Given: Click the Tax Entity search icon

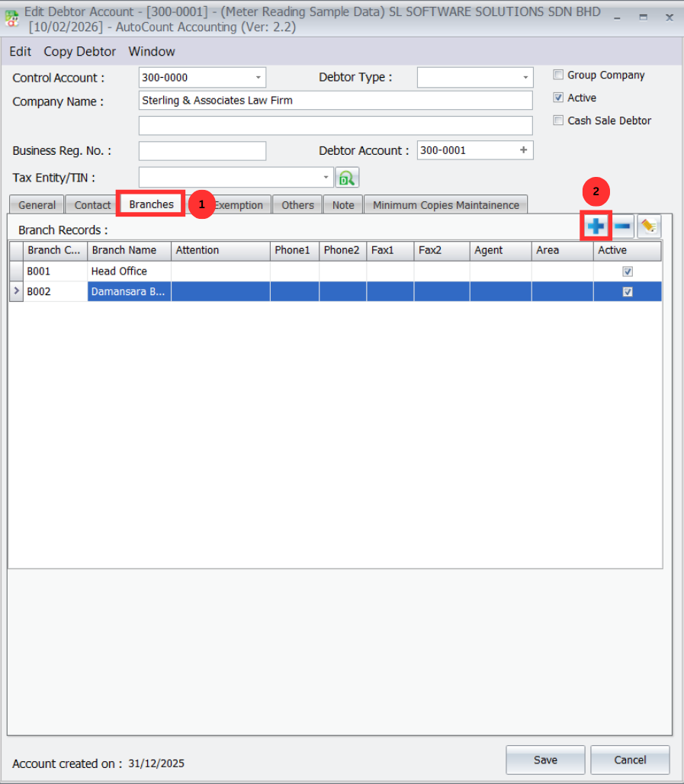Looking at the screenshot, I should (348, 178).
